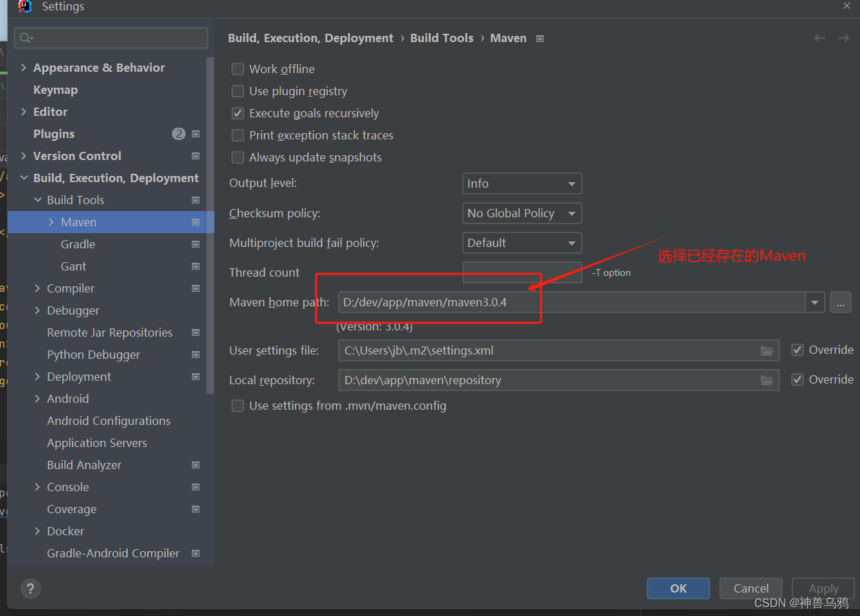Expand the Editor section

24,112
